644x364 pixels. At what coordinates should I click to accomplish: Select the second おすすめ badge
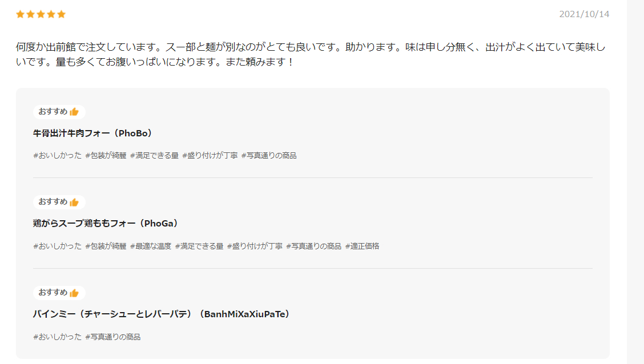coord(59,202)
